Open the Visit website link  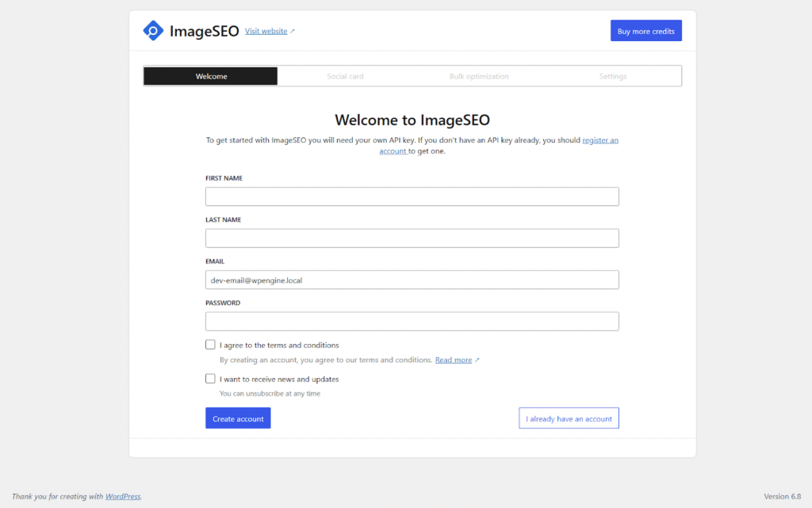tap(266, 31)
